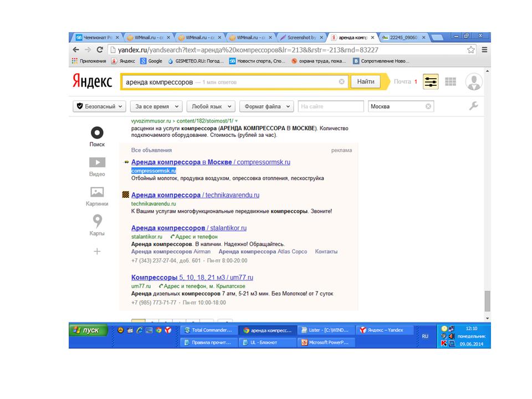
Task: Open the Яндекс bookmark
Action: tap(124, 61)
